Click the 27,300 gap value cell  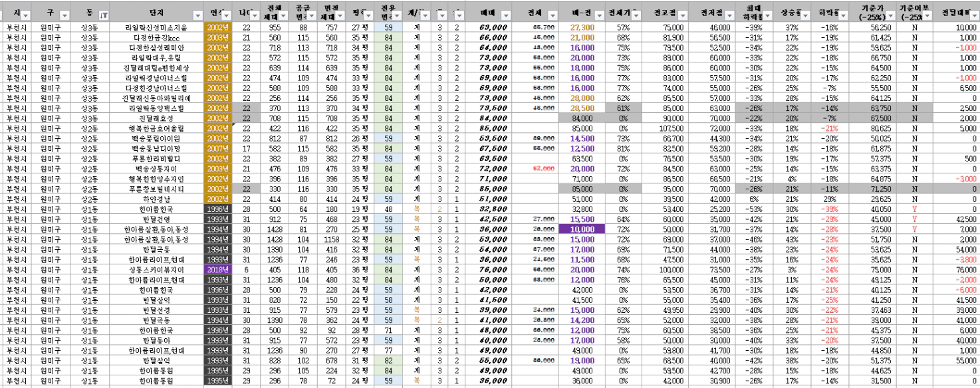tap(582, 28)
